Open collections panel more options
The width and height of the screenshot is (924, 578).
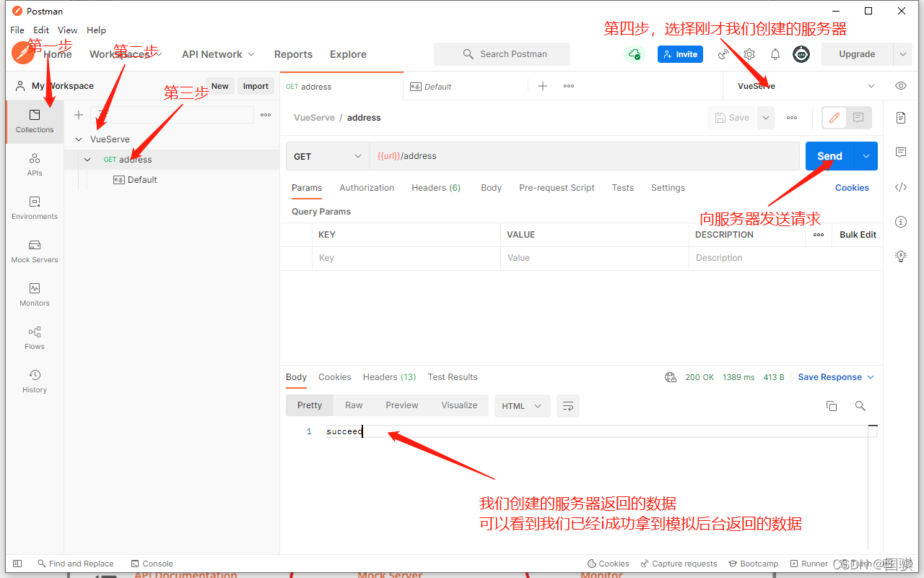(266, 115)
